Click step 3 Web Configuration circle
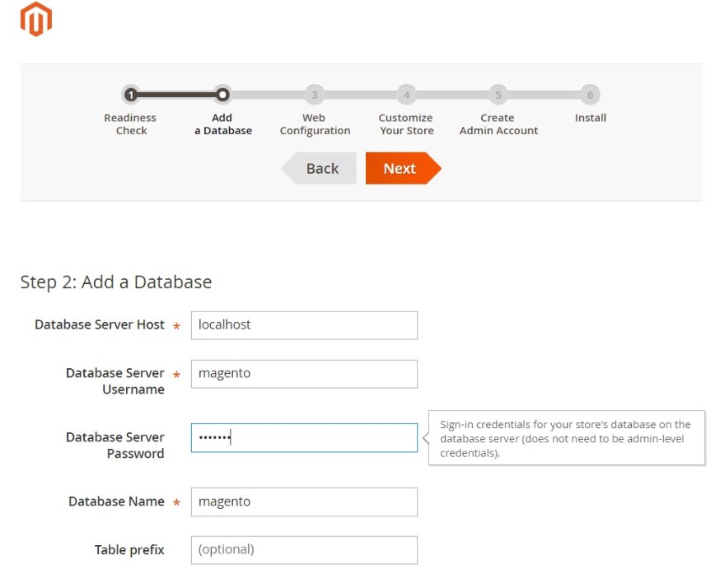This screenshot has height=588, width=720. (315, 95)
